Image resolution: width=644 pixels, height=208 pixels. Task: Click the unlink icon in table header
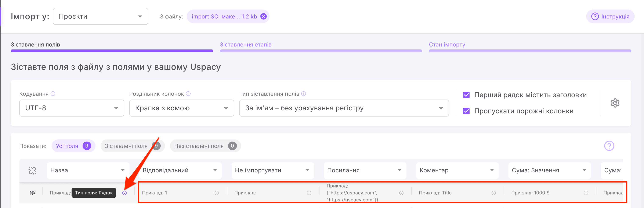pyautogui.click(x=32, y=170)
